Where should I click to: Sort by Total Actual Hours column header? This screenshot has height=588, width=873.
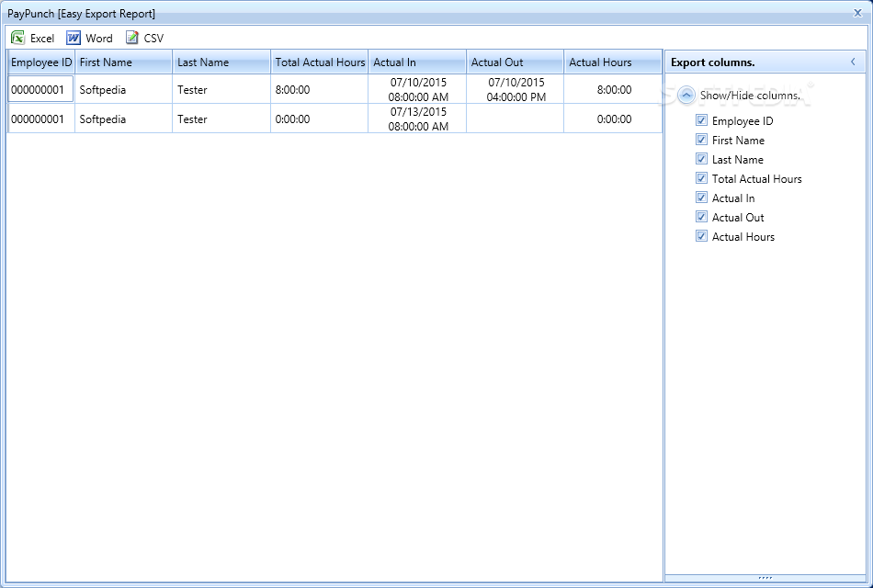[320, 62]
